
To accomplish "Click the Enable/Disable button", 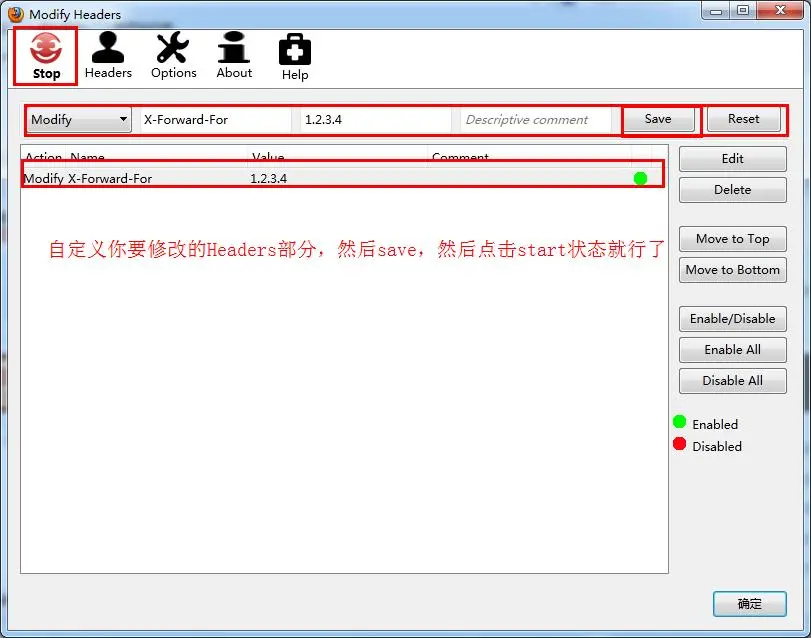I will point(732,318).
